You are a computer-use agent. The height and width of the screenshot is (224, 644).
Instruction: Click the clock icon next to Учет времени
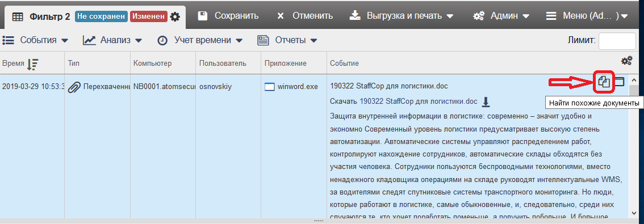(162, 40)
